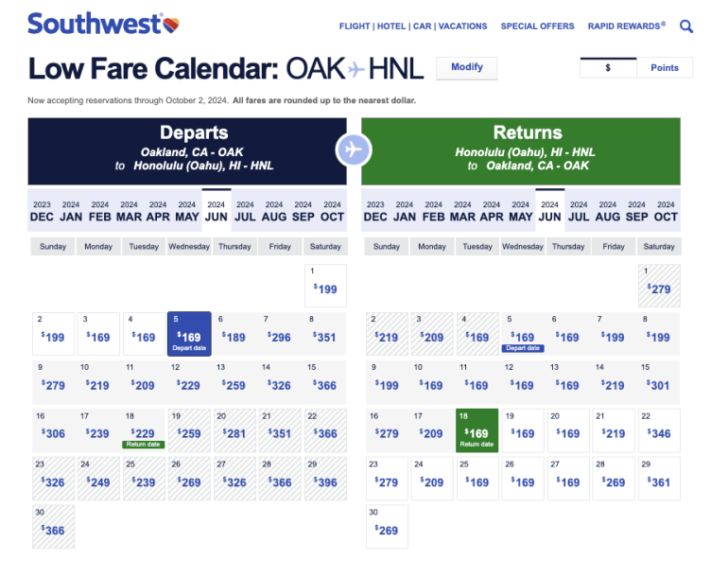The image size is (728, 578).
Task: Select JUL 2024 tab in Departs calendar
Action: pos(245,211)
